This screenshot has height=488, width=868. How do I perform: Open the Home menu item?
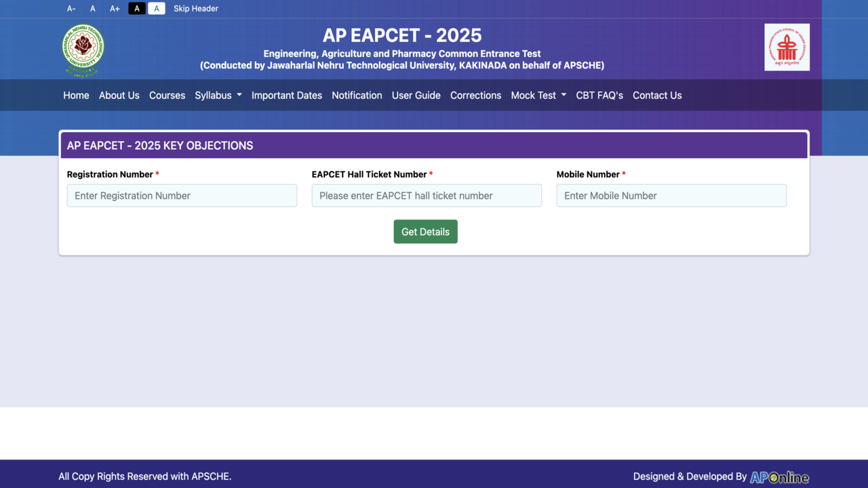tap(76, 96)
